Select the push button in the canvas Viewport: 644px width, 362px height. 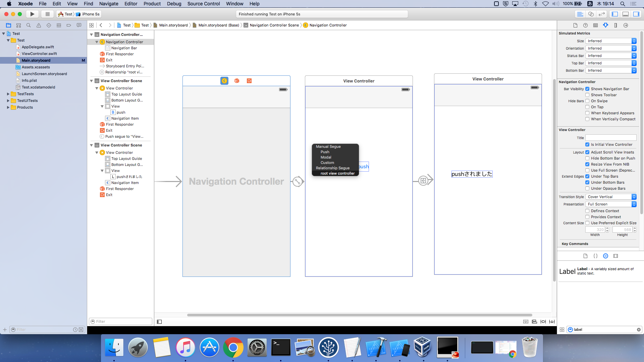(364, 166)
